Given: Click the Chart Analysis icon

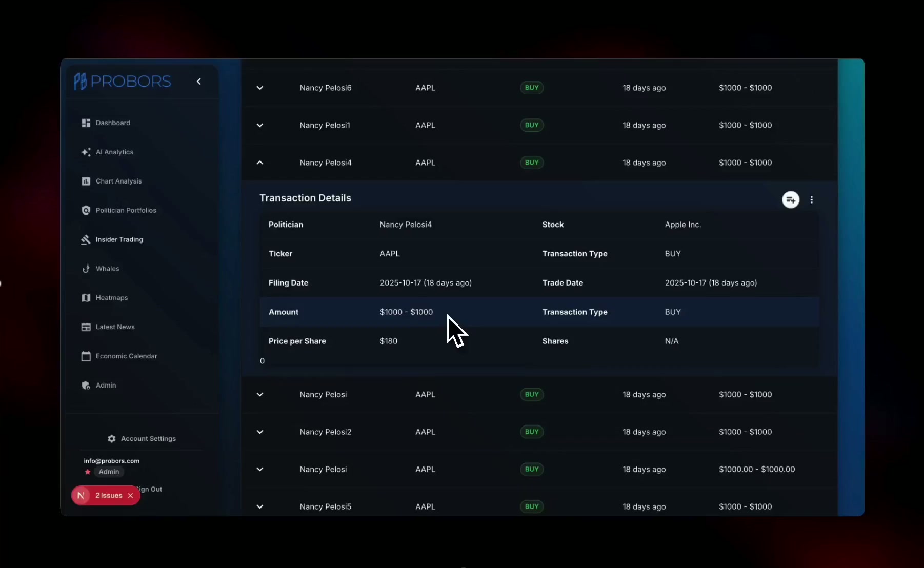Looking at the screenshot, I should [x=86, y=181].
